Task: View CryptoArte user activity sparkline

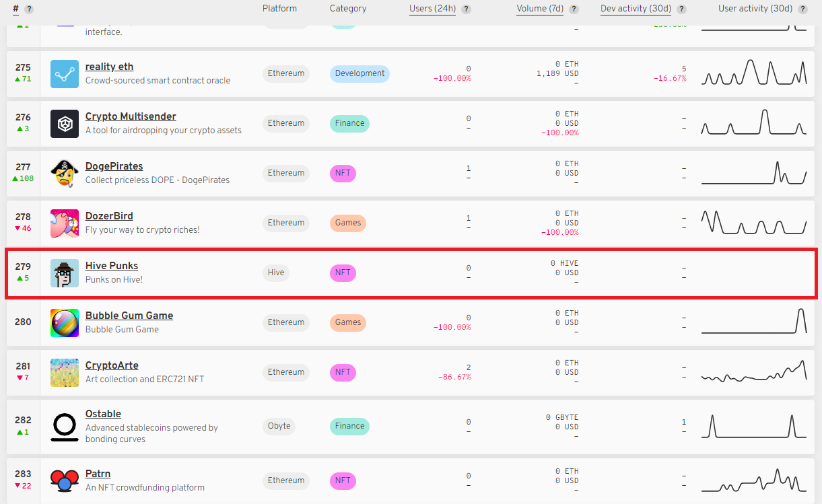Action: [754, 371]
